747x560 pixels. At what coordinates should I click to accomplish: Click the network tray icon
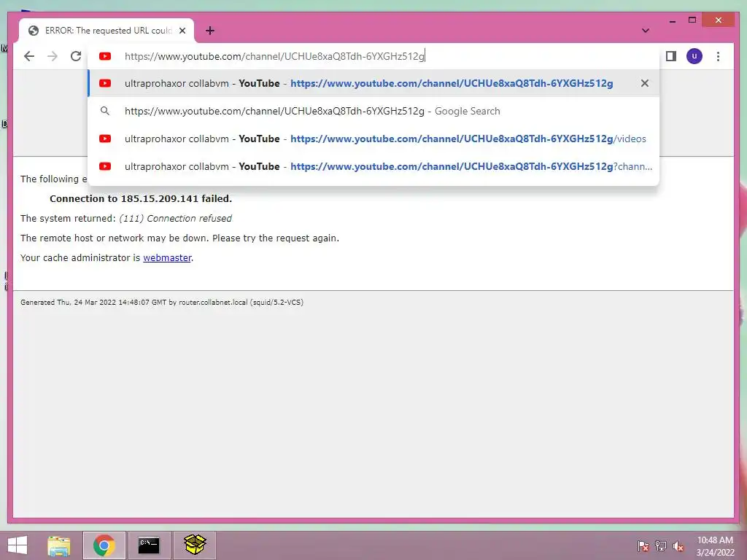point(661,545)
